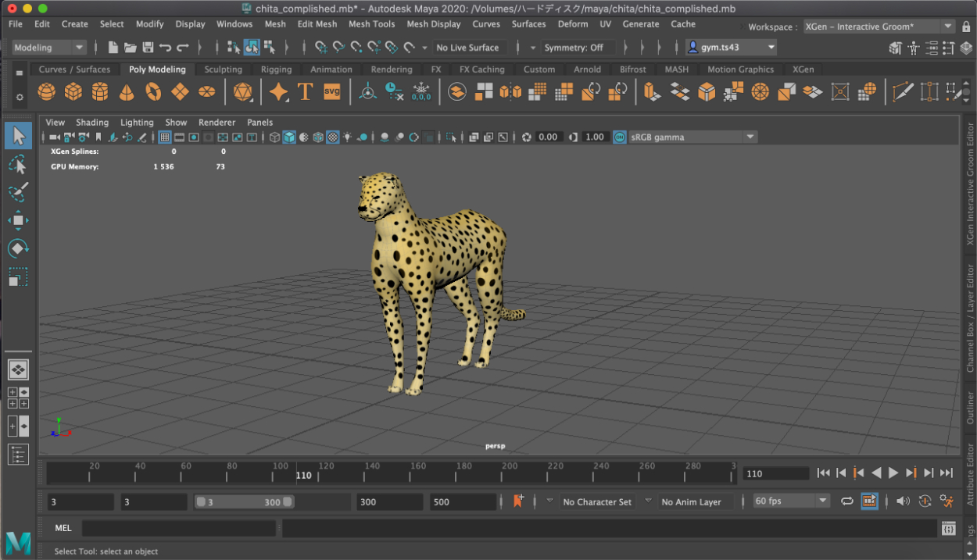Choose the Paint Selection brush tool
Image resolution: width=977 pixels, height=560 pixels.
[x=18, y=192]
